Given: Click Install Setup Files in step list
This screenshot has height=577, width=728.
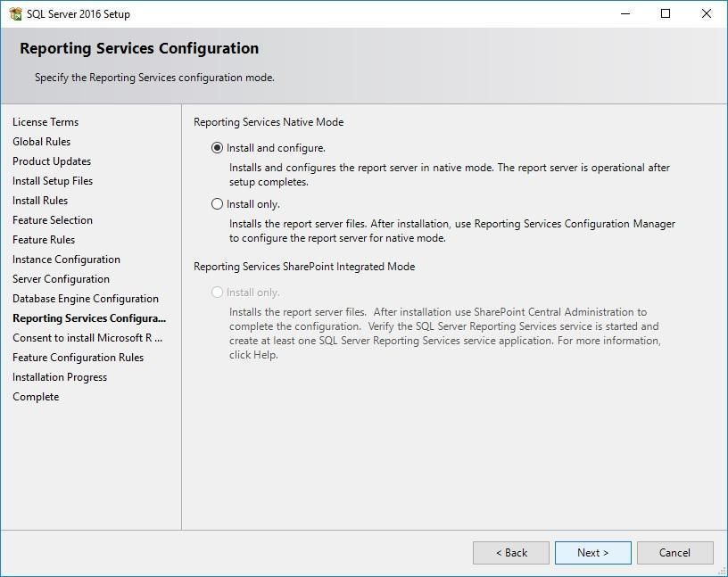Looking at the screenshot, I should coord(53,181).
